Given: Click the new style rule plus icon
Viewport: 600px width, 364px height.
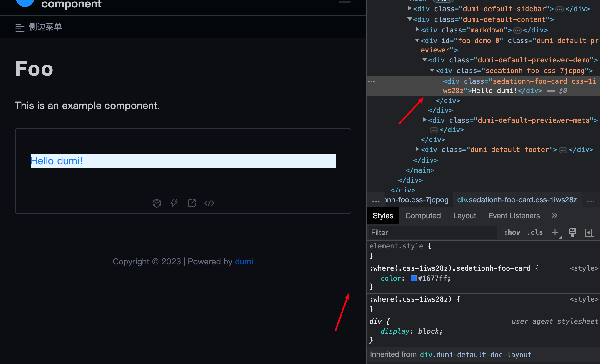Looking at the screenshot, I should point(555,232).
